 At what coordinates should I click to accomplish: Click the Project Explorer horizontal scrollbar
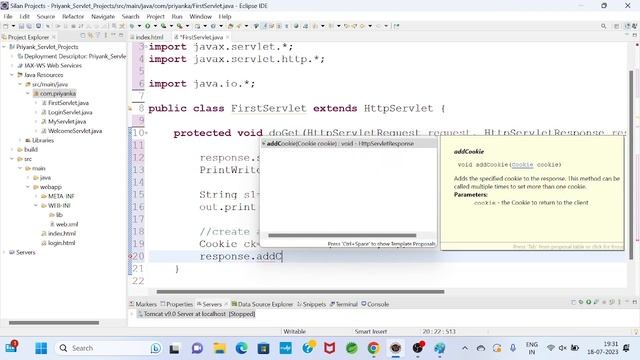click(x=54, y=323)
